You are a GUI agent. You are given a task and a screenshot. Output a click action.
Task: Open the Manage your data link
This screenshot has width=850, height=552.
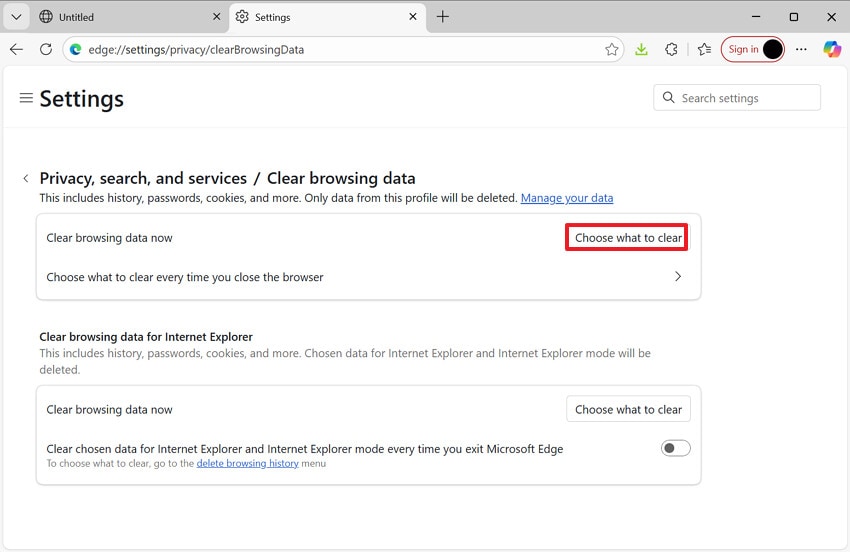click(567, 198)
